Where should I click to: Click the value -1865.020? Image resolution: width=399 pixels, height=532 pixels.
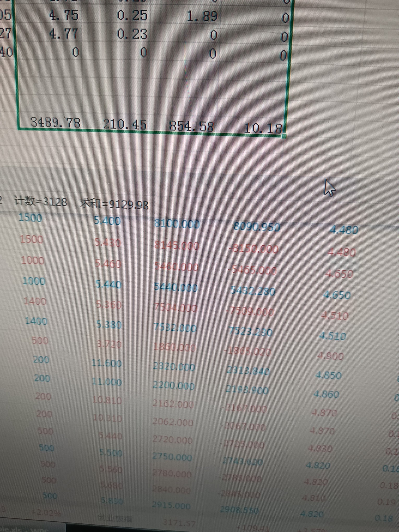coord(247,351)
